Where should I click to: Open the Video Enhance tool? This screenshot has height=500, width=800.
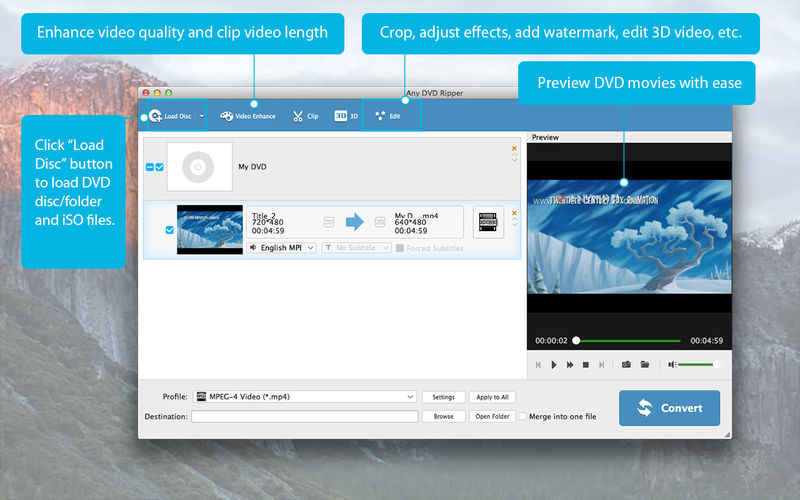[248, 116]
